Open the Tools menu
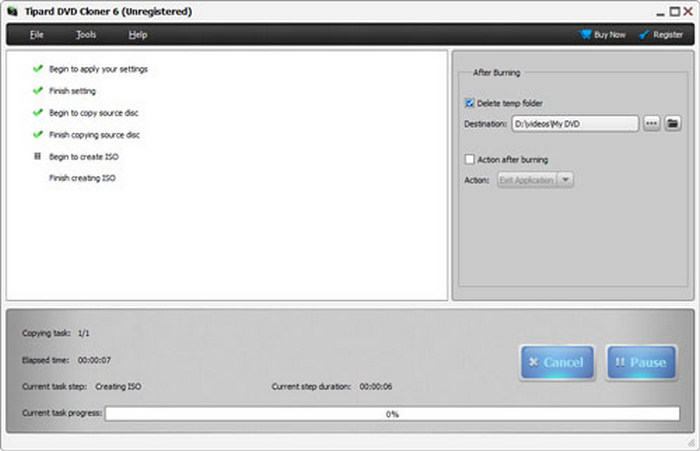700x451 pixels. pos(86,35)
